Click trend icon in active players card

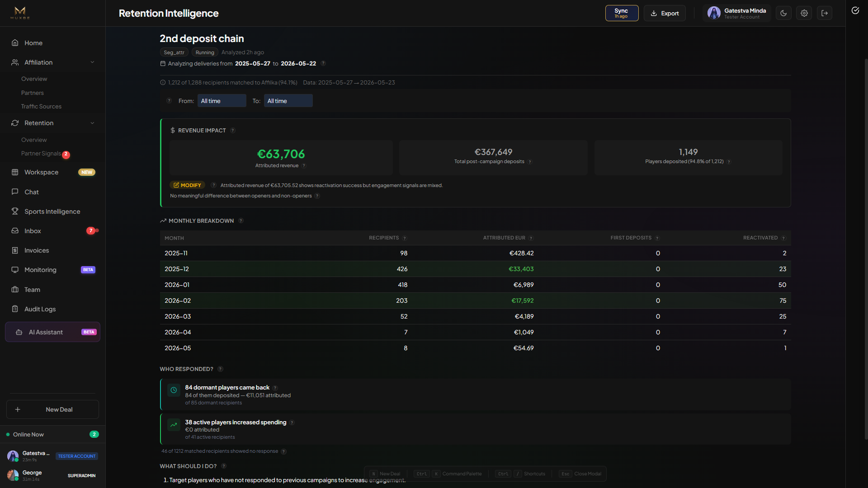pyautogui.click(x=174, y=425)
